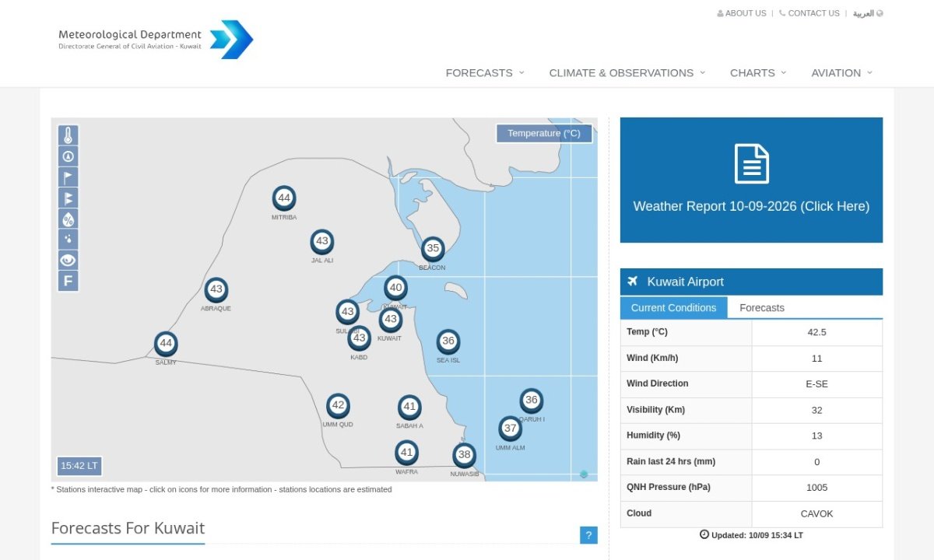Screen dimensions: 934x560
Task: Switch map units with the F icon
Action: (68, 281)
